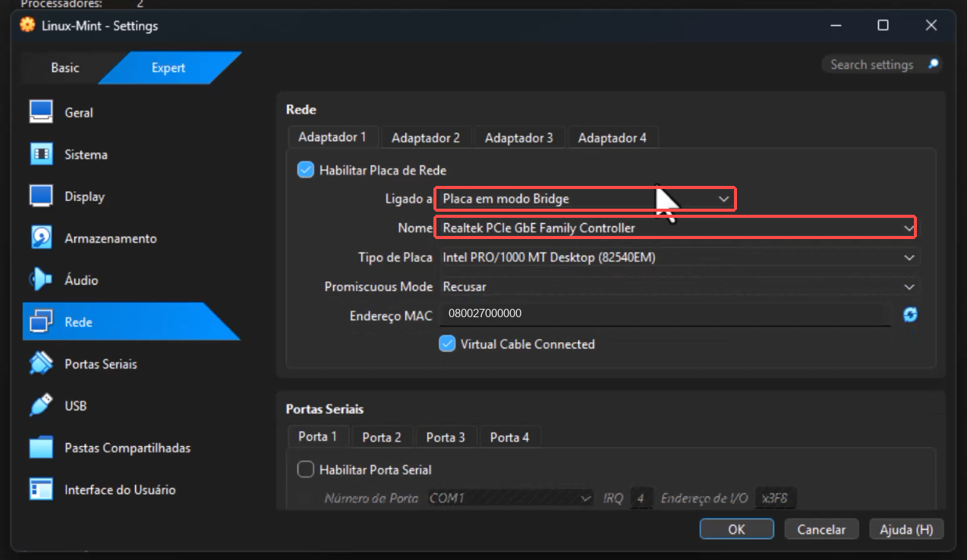The image size is (967, 560).
Task: Open Interface do Usuário window icon
Action: (x=41, y=489)
